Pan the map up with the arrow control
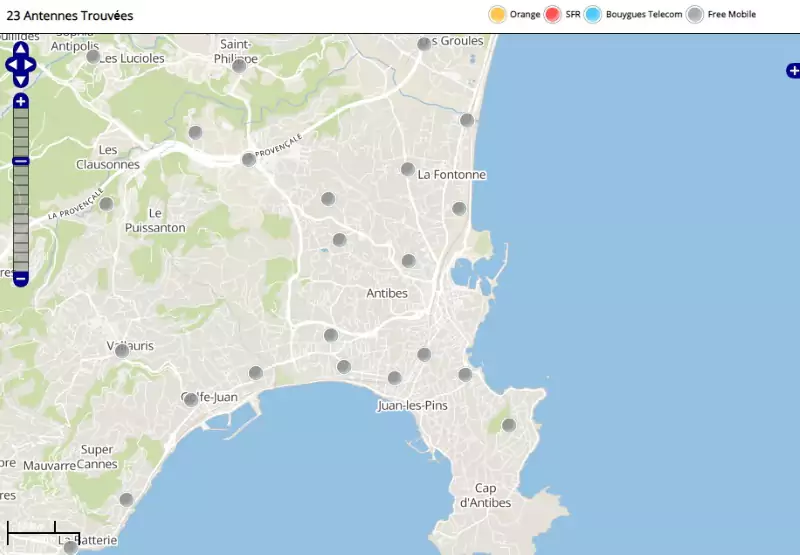The height and width of the screenshot is (555, 800). pos(21,49)
